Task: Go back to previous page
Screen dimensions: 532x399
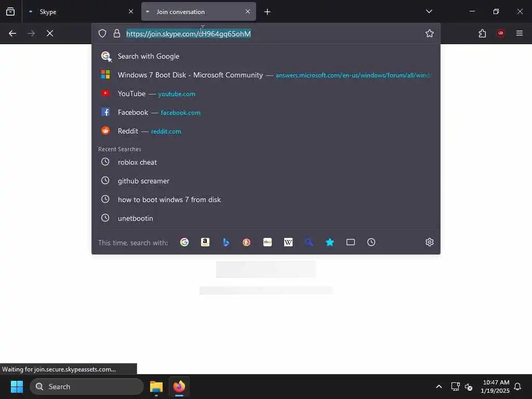Action: point(12,33)
